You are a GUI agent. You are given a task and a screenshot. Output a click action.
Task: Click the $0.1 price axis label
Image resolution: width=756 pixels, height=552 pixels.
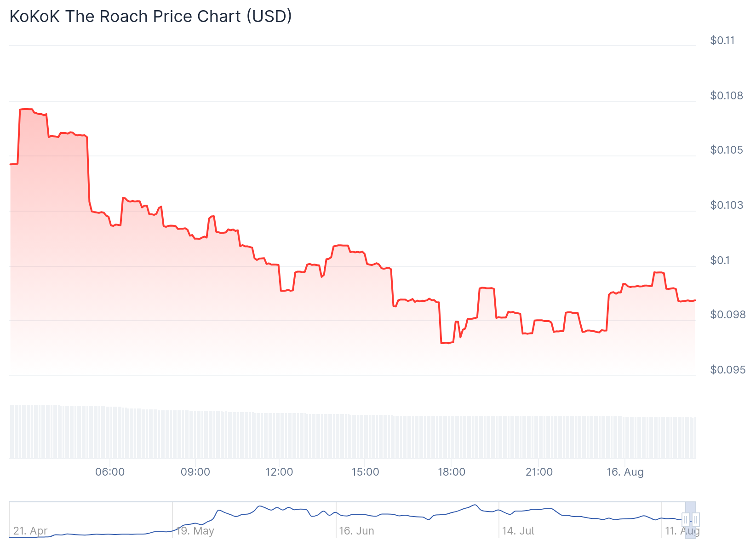pyautogui.click(x=720, y=260)
